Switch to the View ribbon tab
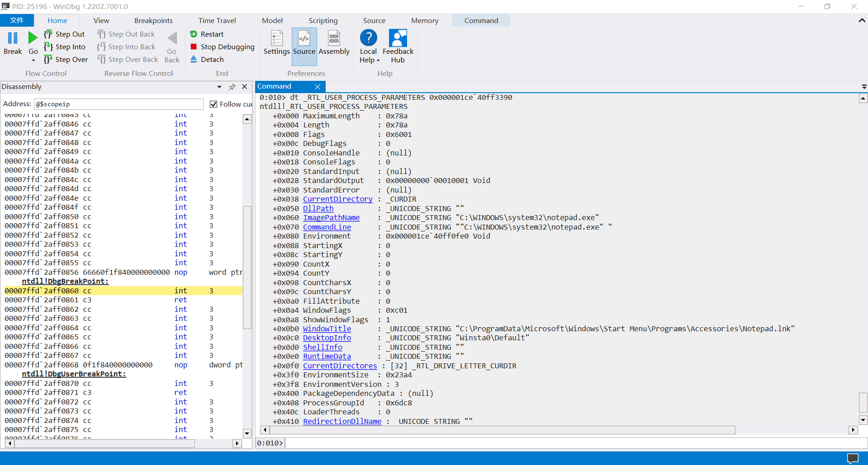Image resolution: width=868 pixels, height=465 pixels. pyautogui.click(x=101, y=20)
